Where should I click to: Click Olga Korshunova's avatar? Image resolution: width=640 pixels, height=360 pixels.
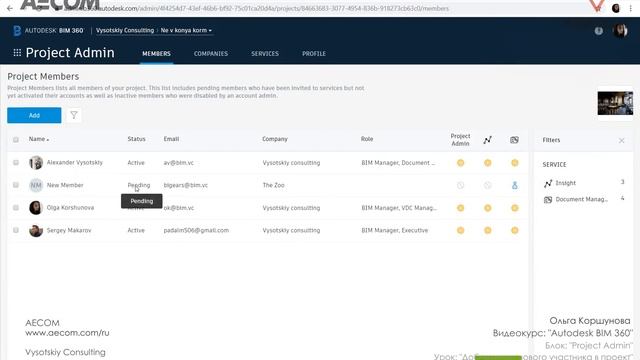coord(36,208)
